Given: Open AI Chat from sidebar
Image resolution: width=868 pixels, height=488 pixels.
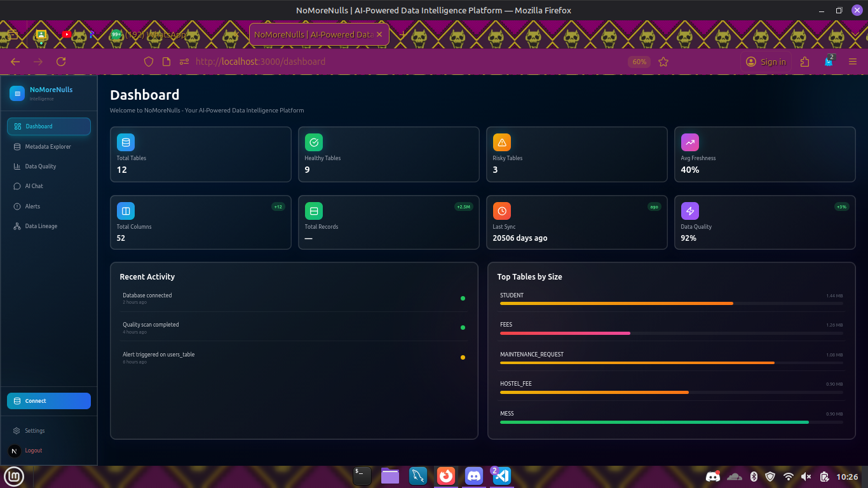Looking at the screenshot, I should tap(34, 186).
